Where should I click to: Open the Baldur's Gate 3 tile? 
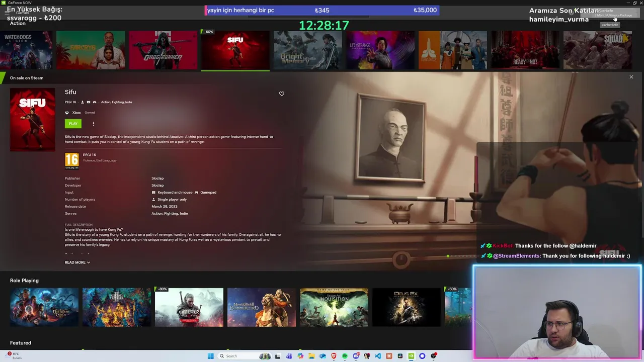pos(44,307)
